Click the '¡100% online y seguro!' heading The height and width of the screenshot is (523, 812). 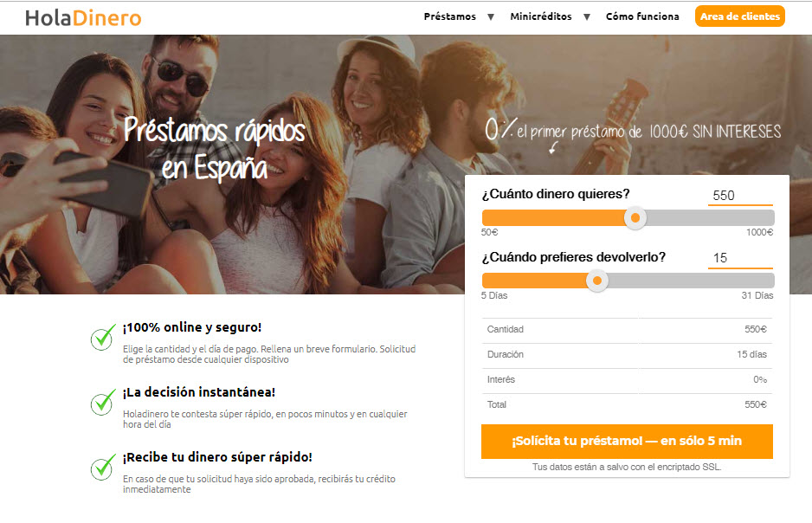(x=191, y=327)
